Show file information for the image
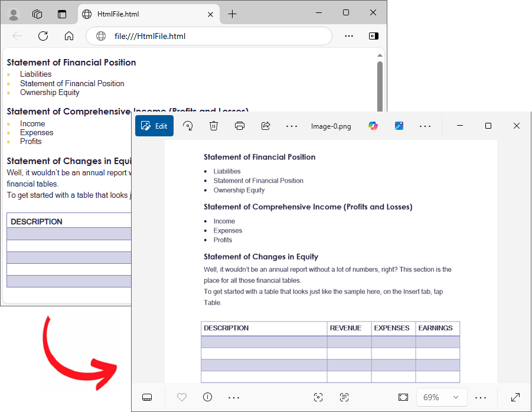 coord(207,397)
